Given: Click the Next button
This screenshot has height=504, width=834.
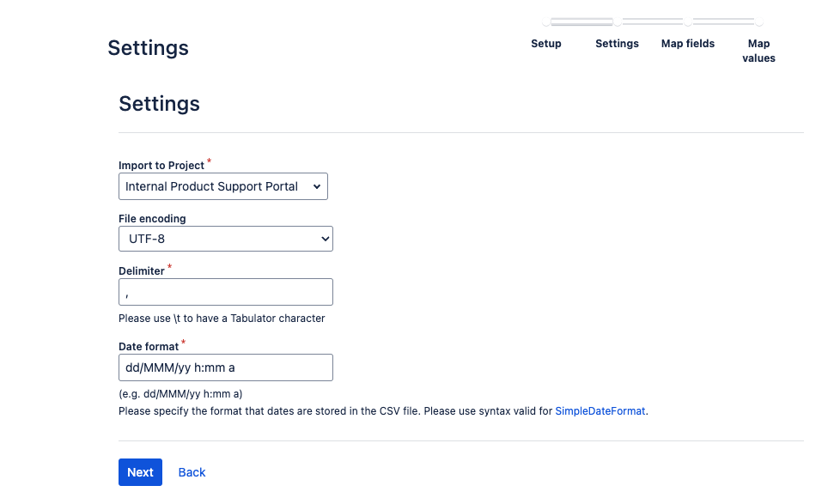Looking at the screenshot, I should coord(140,471).
